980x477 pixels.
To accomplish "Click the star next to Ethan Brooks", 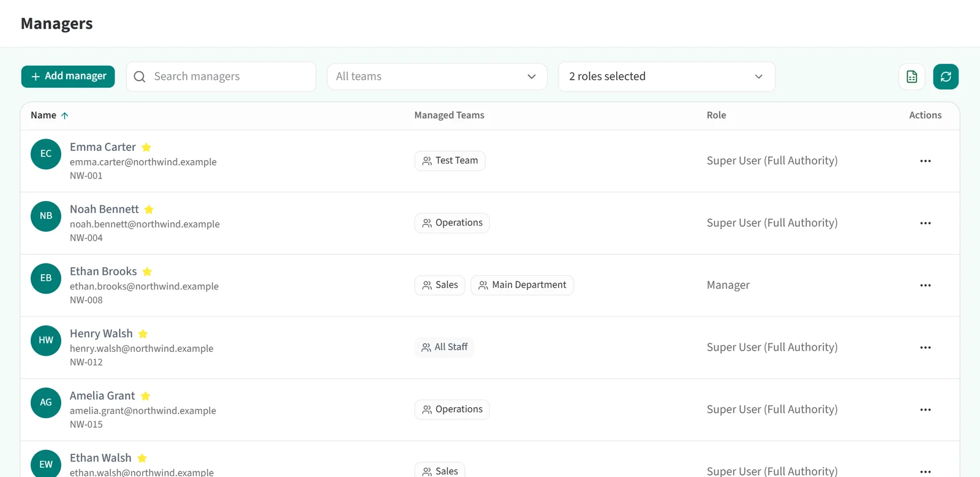I will click(x=147, y=272).
